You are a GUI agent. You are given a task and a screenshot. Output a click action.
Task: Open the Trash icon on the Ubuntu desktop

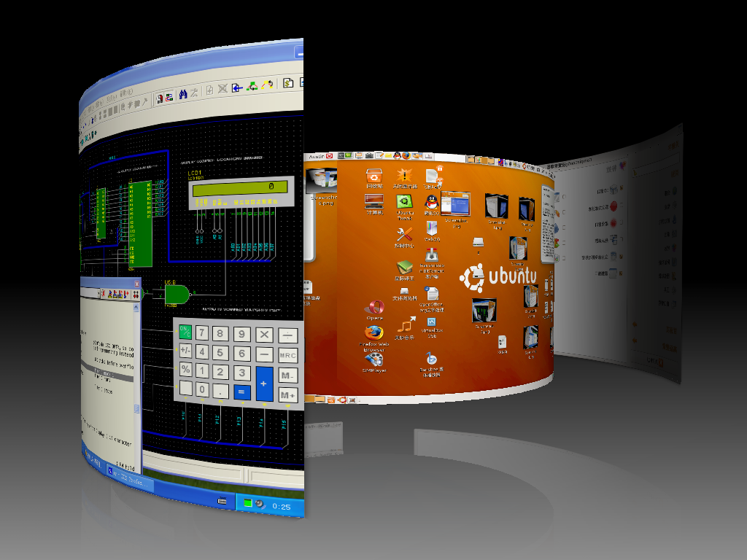click(x=374, y=178)
